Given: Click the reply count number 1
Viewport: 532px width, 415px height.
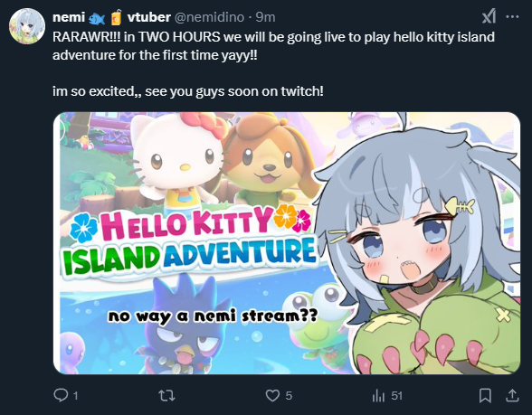Looking at the screenshot, I should 75,396.
